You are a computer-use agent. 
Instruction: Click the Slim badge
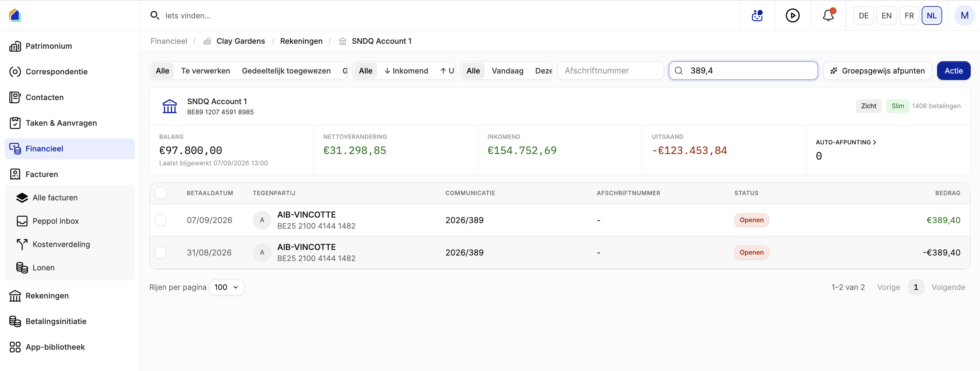pyautogui.click(x=897, y=106)
